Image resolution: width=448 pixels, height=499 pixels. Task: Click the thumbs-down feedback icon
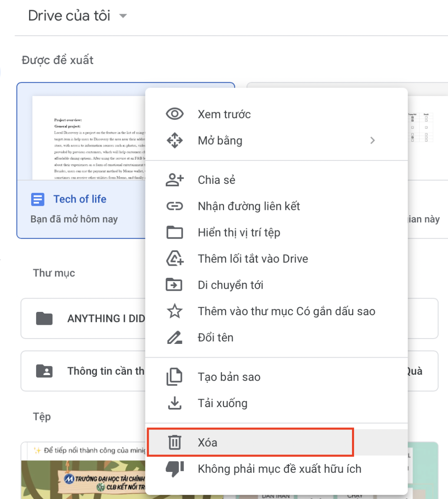click(x=175, y=468)
